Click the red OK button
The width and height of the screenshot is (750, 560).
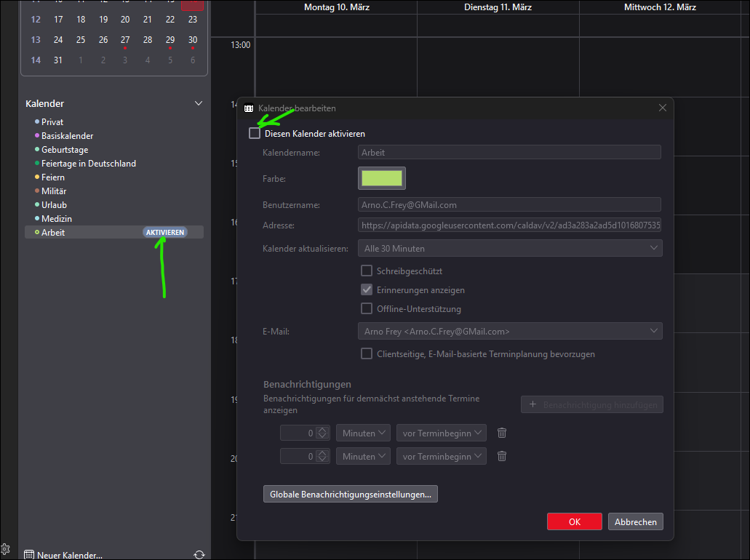(x=574, y=521)
